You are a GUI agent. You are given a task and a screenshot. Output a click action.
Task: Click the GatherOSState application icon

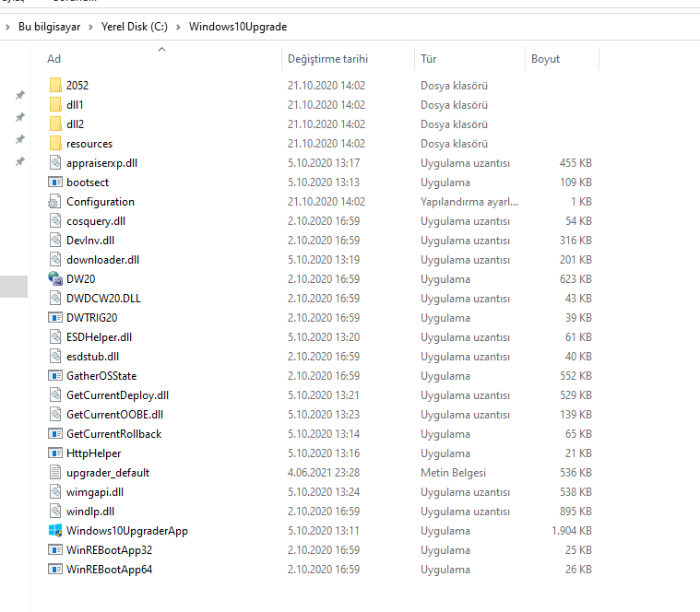coord(55,375)
